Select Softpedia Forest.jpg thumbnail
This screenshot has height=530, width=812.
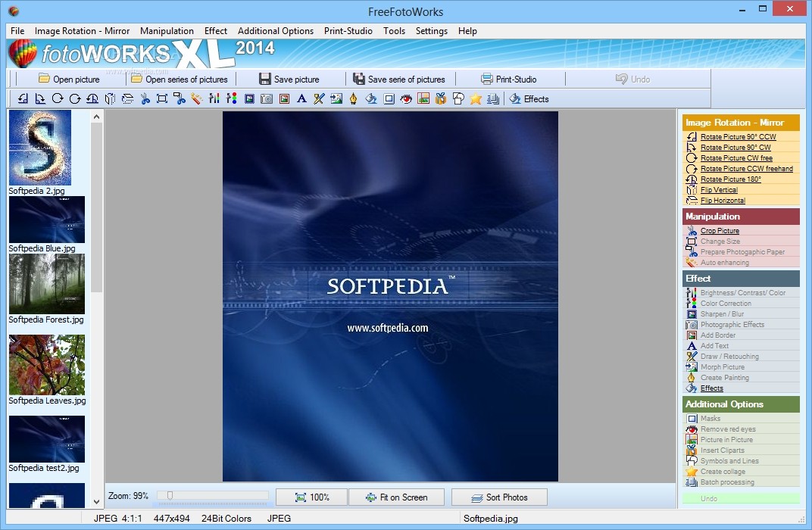pyautogui.click(x=47, y=284)
